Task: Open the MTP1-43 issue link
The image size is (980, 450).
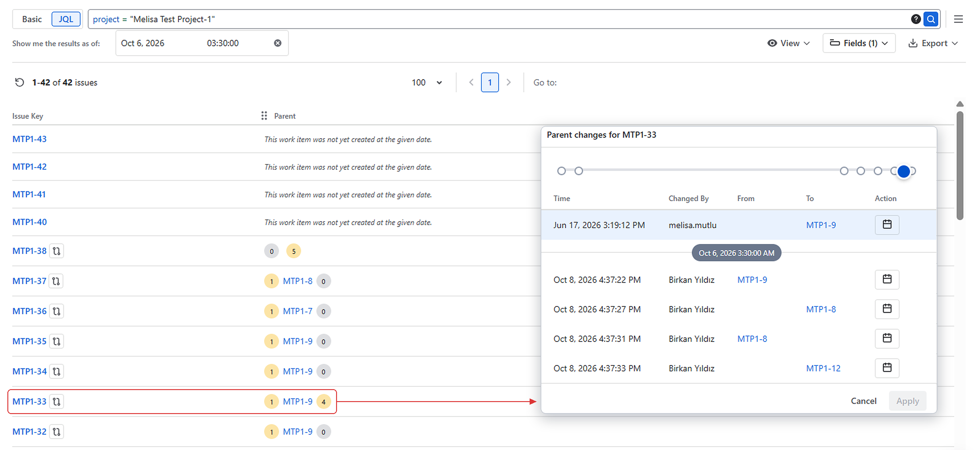Action: pyautogui.click(x=29, y=139)
